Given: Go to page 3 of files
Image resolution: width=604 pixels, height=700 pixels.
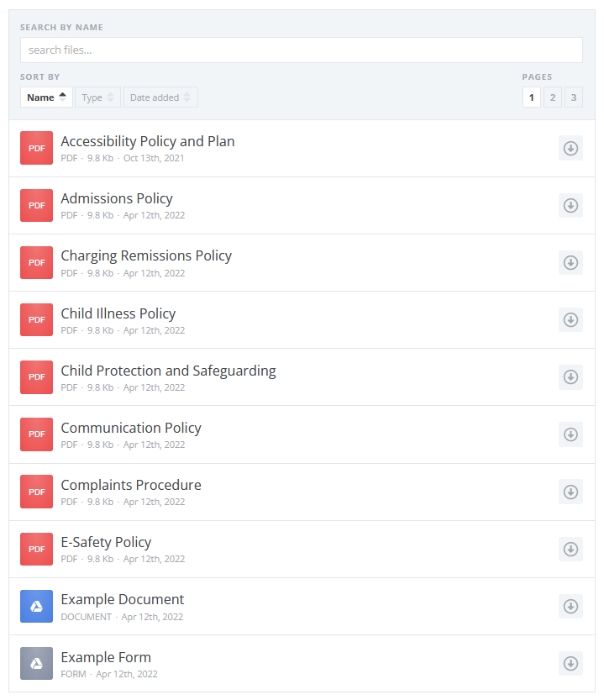Looking at the screenshot, I should [573, 97].
